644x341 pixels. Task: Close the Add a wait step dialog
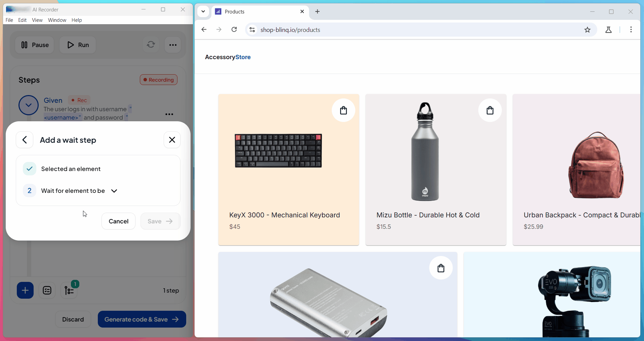pos(172,140)
